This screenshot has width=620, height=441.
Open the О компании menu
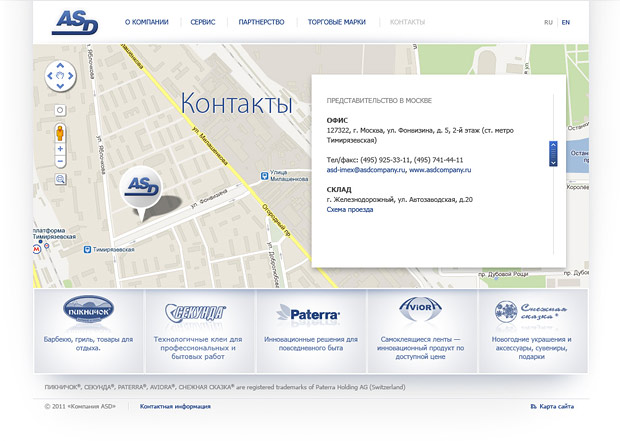tap(147, 22)
